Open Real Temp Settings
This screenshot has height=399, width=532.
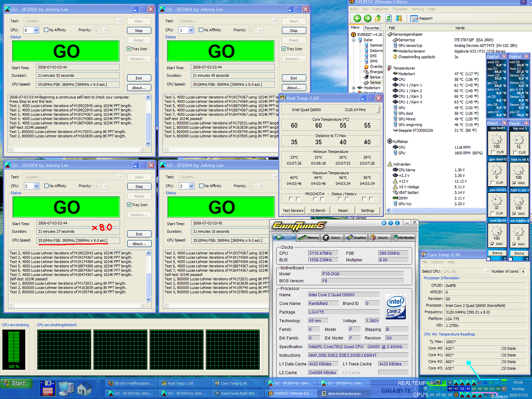pos(368,211)
